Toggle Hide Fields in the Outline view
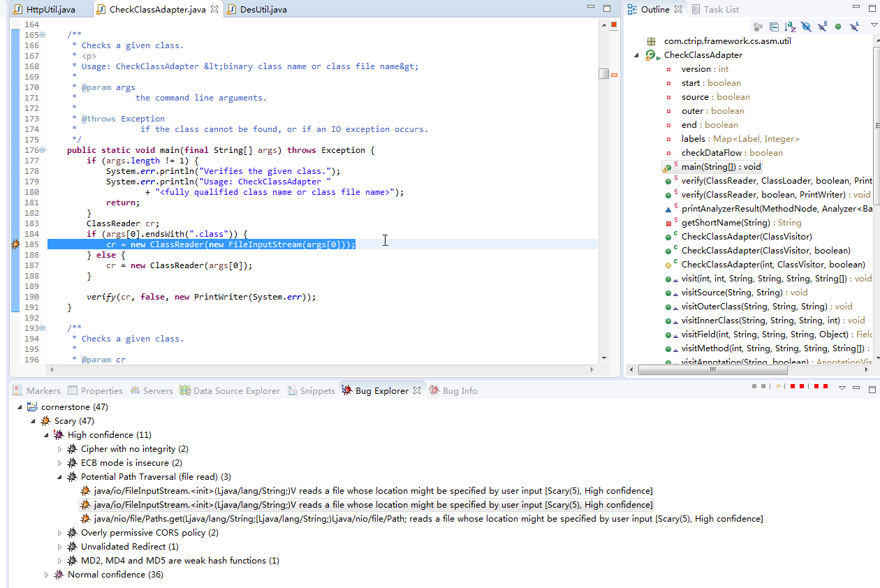This screenshot has width=880, height=588. click(807, 27)
